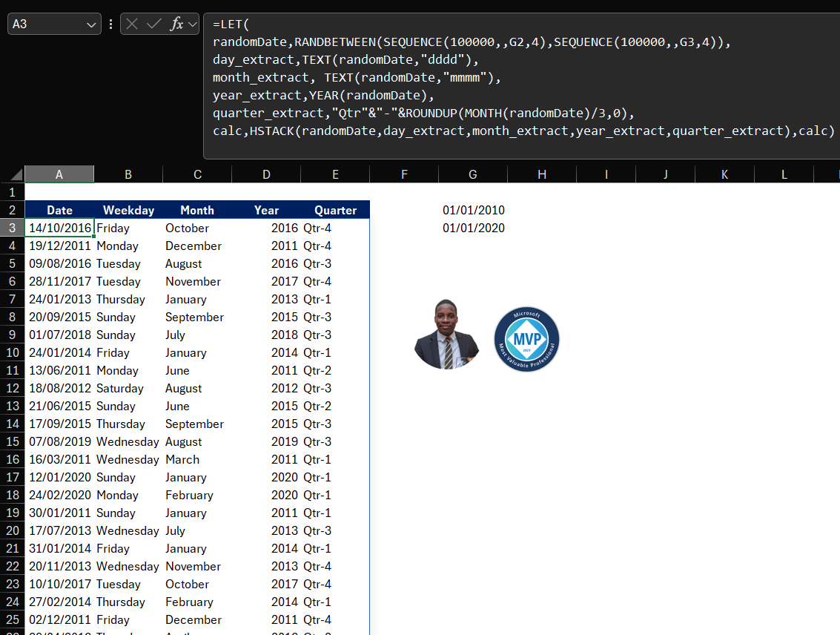The width and height of the screenshot is (840, 635).
Task: Click the ellipsis beside the Name Box
Action: click(x=110, y=23)
